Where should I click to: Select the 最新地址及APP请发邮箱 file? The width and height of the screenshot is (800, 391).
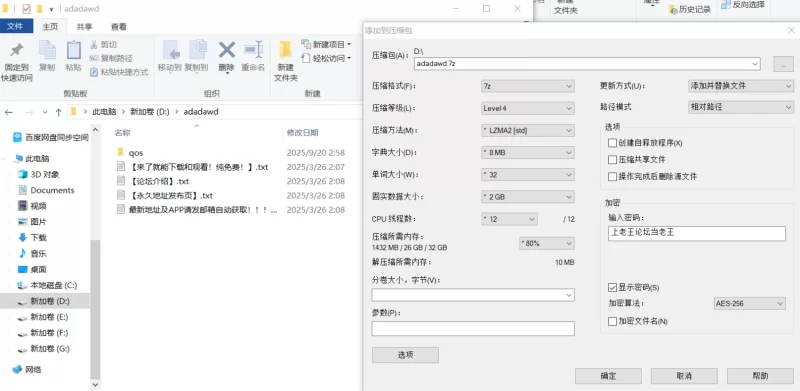coord(203,210)
